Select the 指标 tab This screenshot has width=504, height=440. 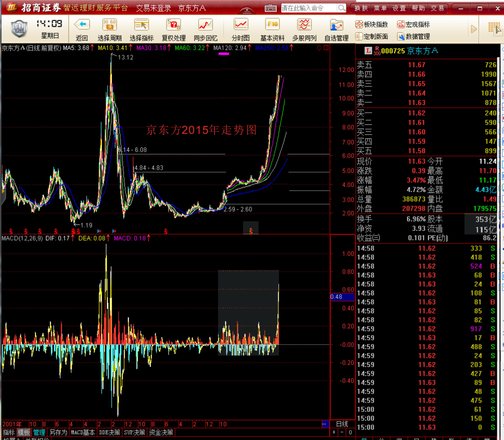[9, 432]
